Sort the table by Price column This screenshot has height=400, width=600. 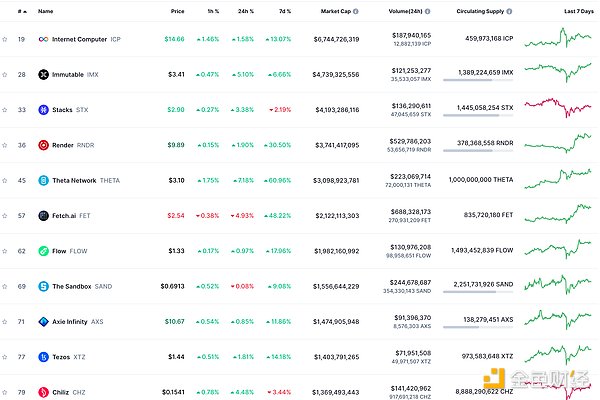177,11
